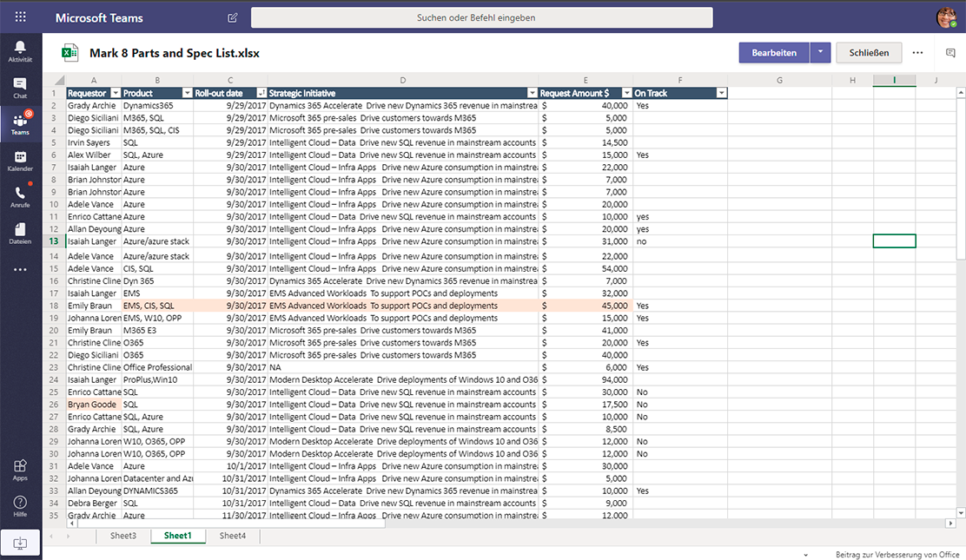Go to previous sheet tab arrow

pos(51,536)
